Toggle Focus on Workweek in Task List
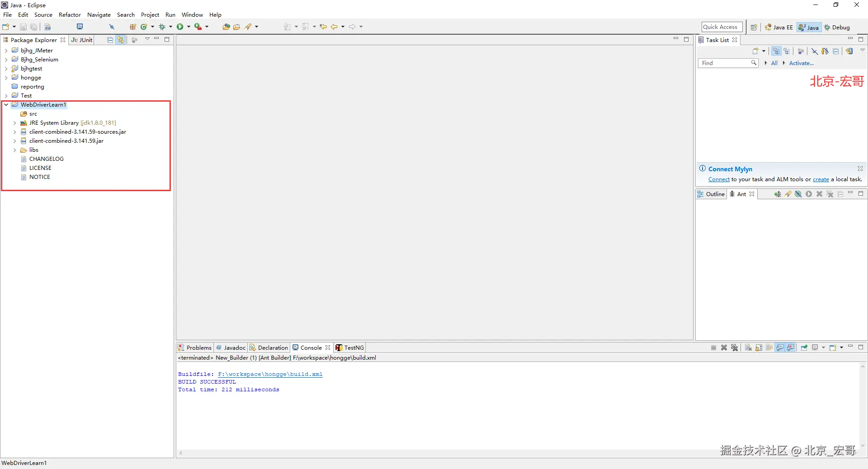The image size is (868, 469). [x=801, y=51]
